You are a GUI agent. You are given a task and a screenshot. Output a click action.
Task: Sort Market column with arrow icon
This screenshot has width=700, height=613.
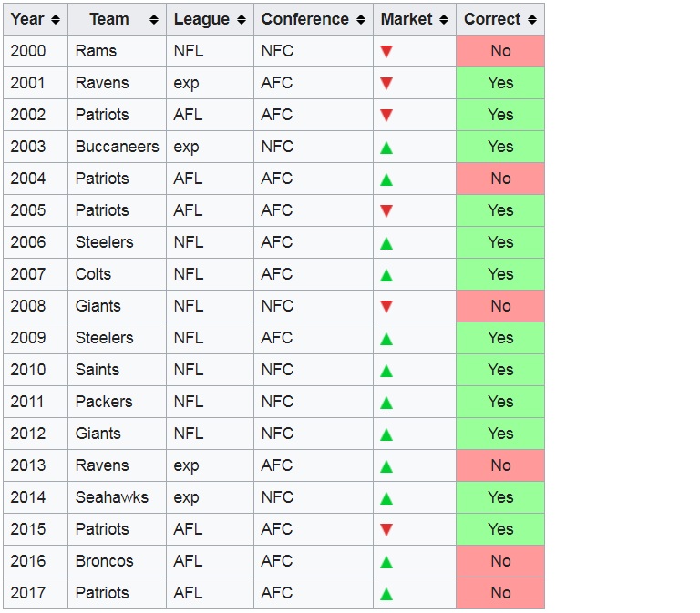(x=443, y=19)
